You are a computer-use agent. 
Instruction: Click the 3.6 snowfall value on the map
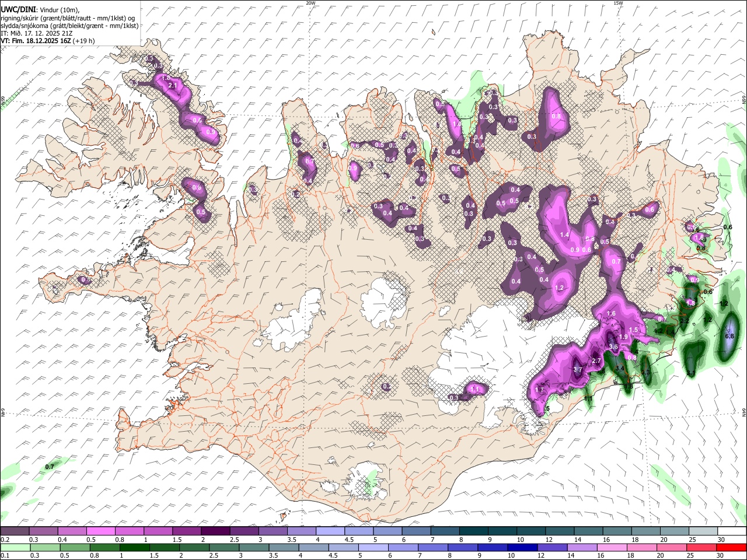[x=613, y=347]
